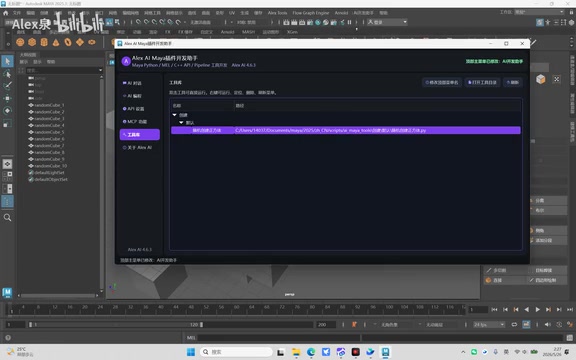Image resolution: width=576 pixels, height=360 pixels.
Task: Click the current frame field by playback controls
Action: click(478, 310)
